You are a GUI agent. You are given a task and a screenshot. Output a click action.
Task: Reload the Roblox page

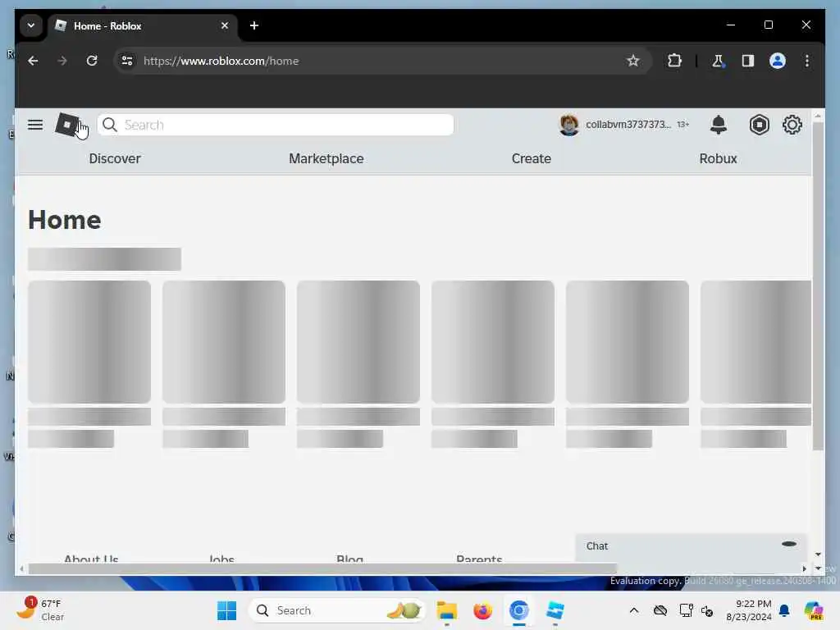tap(92, 61)
